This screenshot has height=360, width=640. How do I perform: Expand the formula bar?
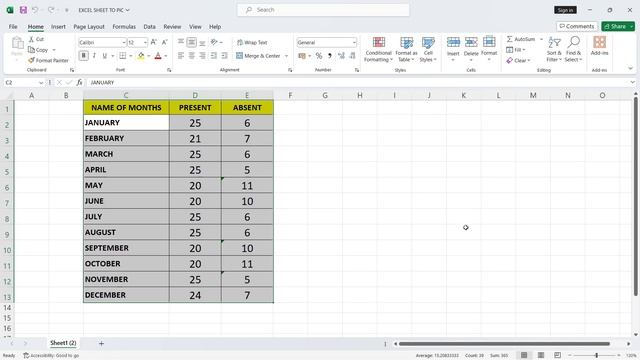632,82
